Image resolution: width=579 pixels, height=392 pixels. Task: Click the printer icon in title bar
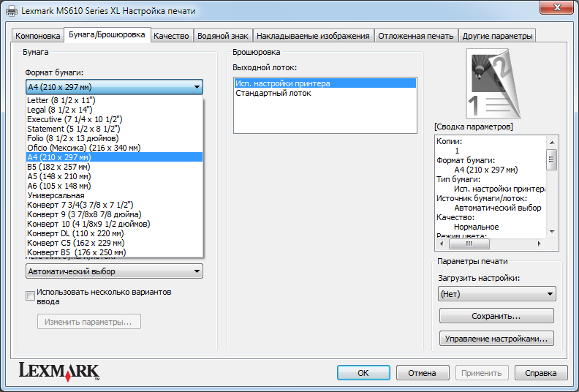pos(12,11)
